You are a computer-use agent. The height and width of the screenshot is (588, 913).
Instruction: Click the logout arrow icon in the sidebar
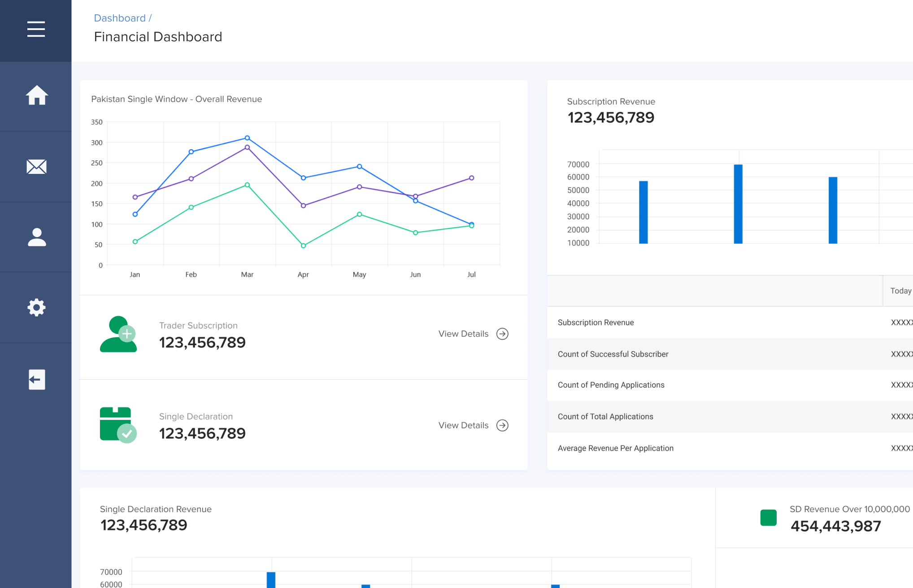[x=37, y=380]
